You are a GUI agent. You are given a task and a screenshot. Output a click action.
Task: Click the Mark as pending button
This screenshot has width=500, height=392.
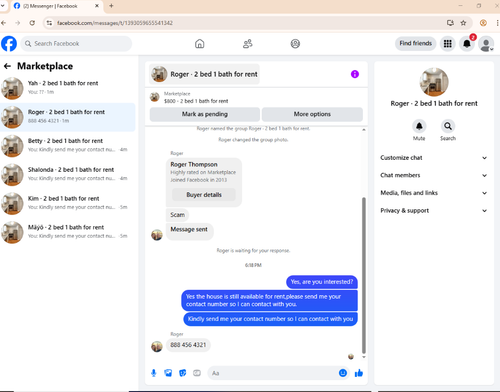pos(205,114)
